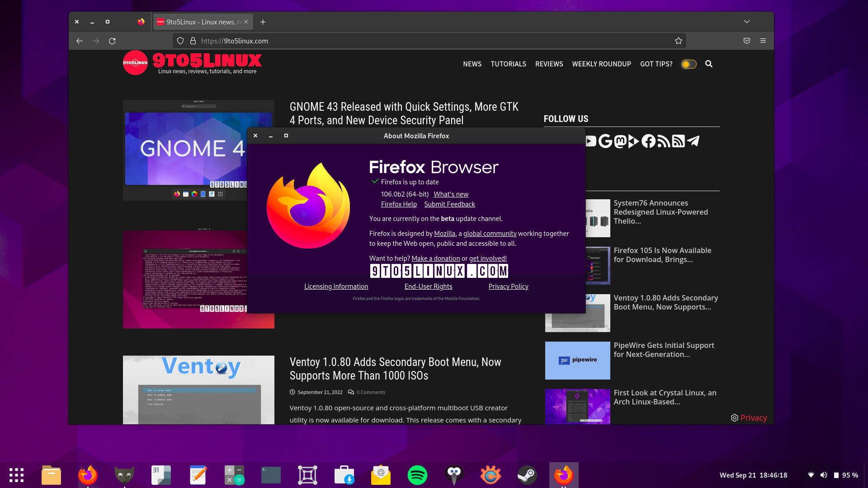Open the app grid launcher in the dock
Screen dimensions: 868x488
[16, 475]
